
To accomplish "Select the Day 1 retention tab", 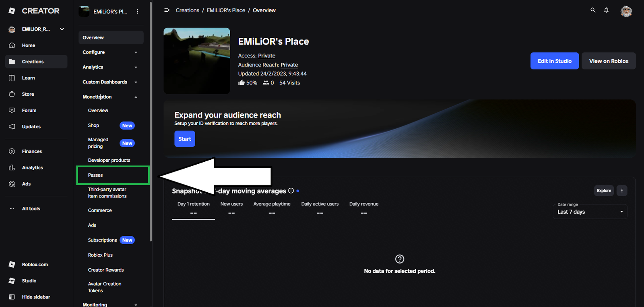I will [194, 209].
